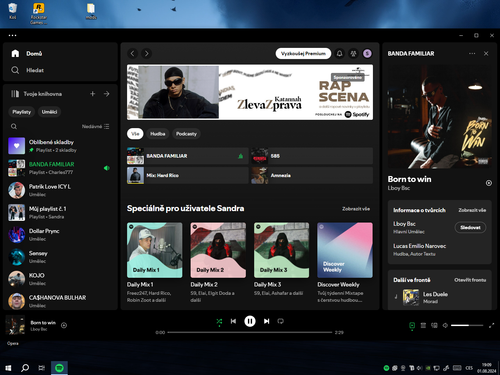Open Spotify three-dot app menu

[13, 35]
